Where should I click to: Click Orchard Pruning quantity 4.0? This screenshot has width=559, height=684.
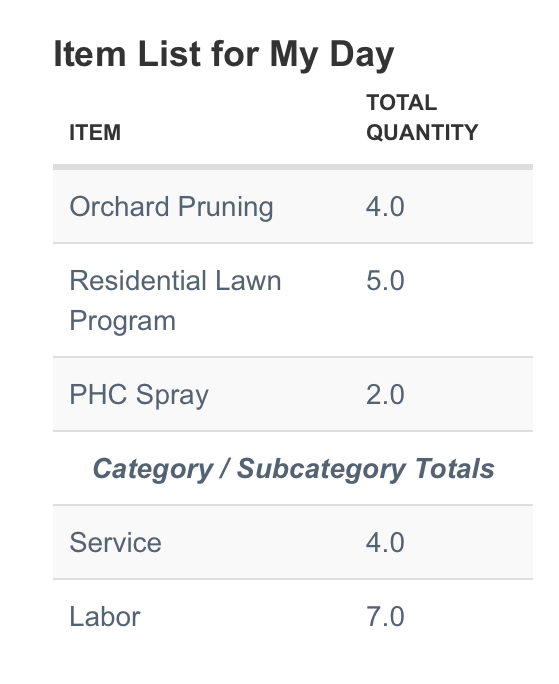[385, 207]
